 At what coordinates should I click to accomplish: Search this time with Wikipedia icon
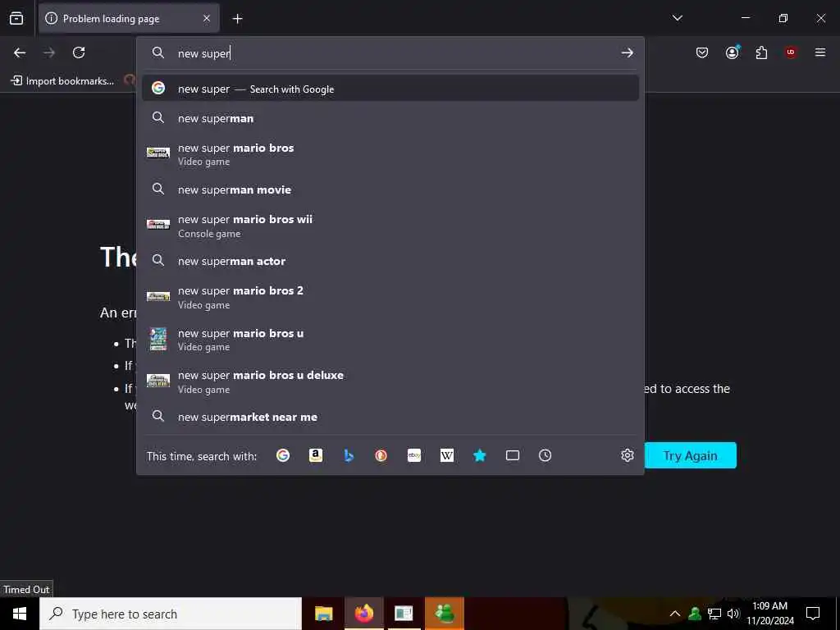[x=447, y=455]
